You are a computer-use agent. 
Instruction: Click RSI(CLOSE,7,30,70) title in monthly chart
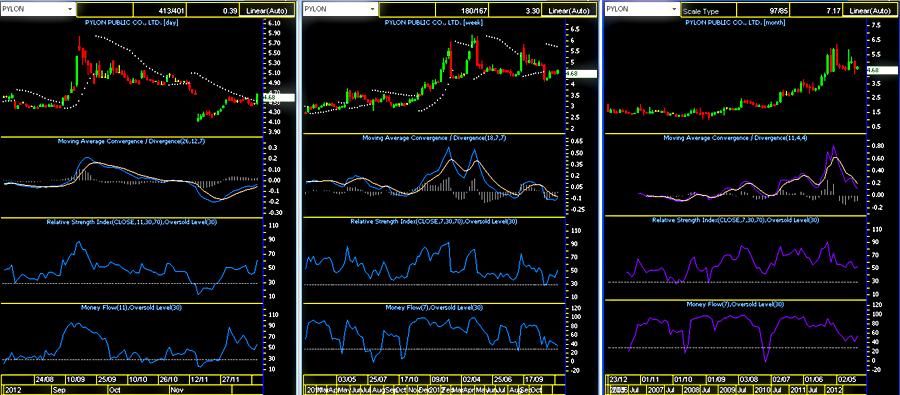[x=736, y=219]
